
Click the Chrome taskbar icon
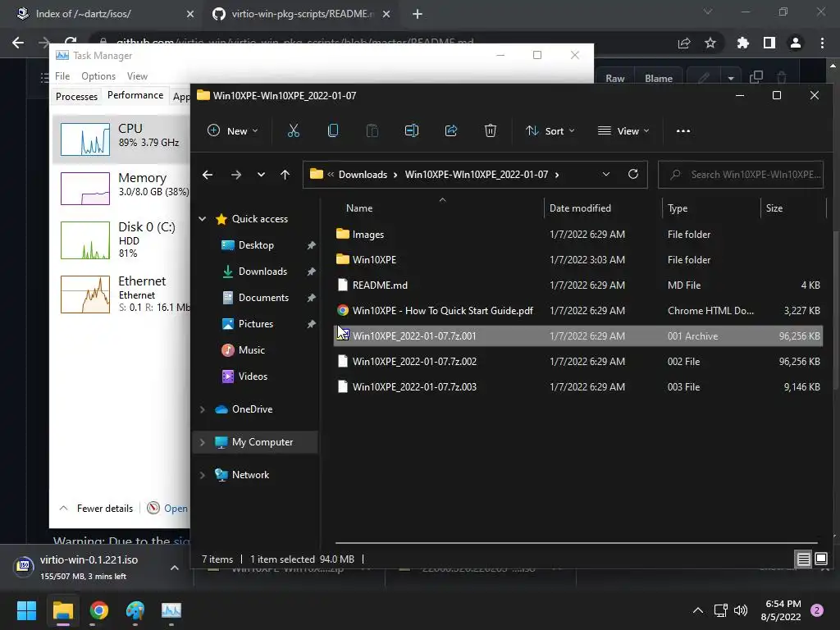tap(99, 610)
